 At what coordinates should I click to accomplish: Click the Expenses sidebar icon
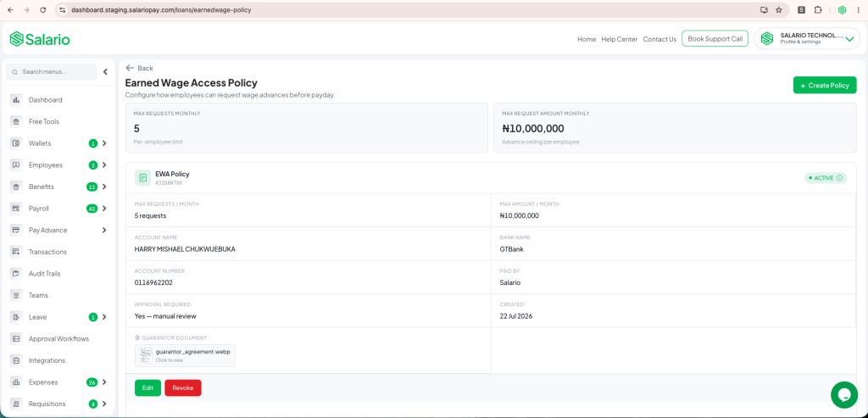pos(16,382)
